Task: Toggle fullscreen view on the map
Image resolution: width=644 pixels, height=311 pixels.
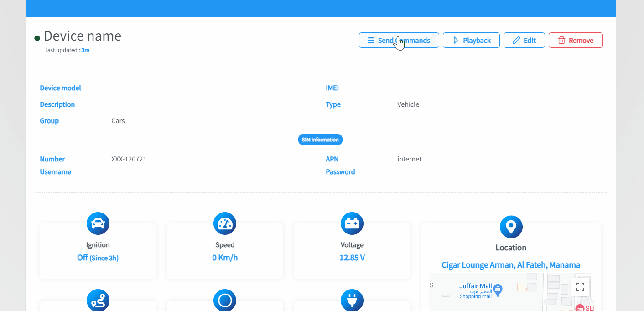Action: point(580,287)
